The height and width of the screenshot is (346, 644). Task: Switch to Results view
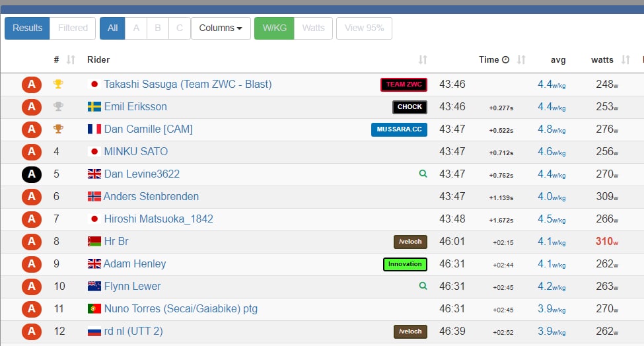27,28
